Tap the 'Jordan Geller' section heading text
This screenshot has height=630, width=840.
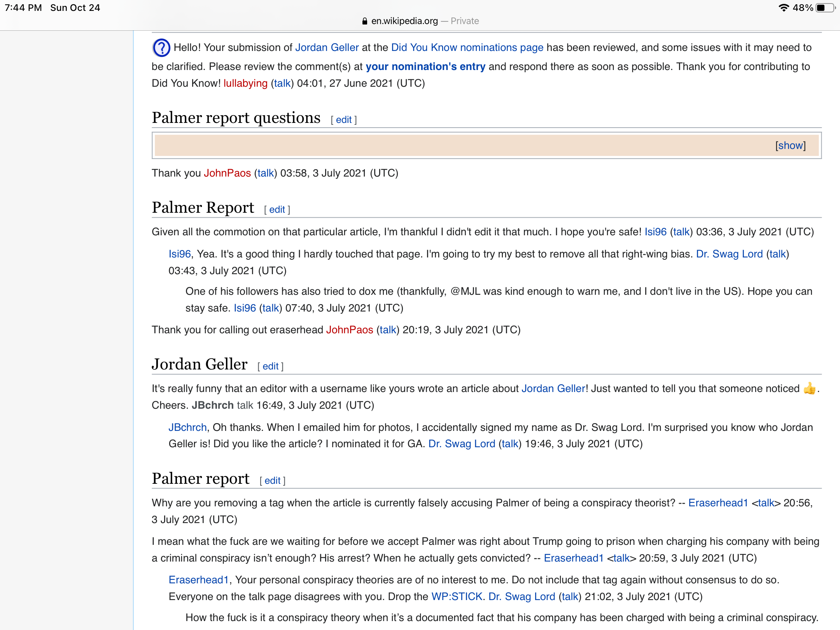(x=199, y=364)
